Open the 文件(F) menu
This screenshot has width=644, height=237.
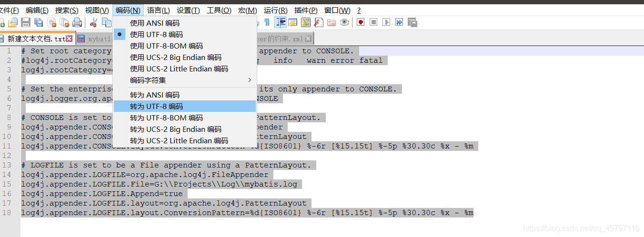click(x=9, y=10)
